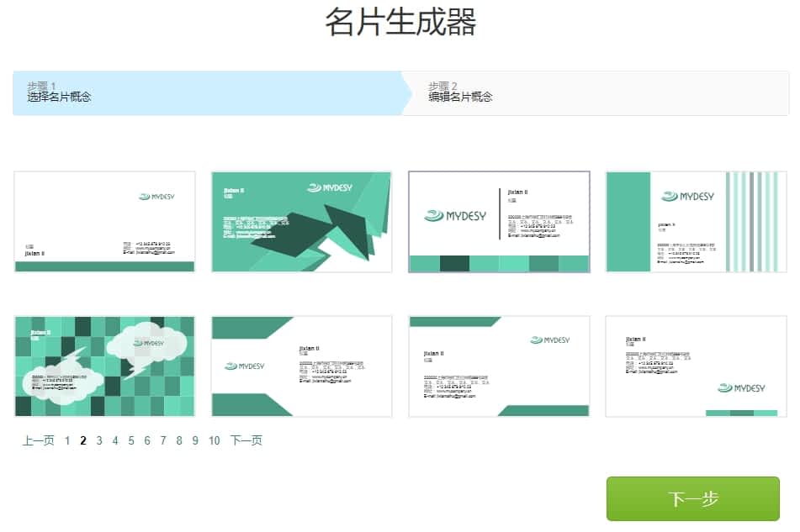This screenshot has width=800, height=532.
Task: Open page 9 in pagination
Action: tap(195, 440)
